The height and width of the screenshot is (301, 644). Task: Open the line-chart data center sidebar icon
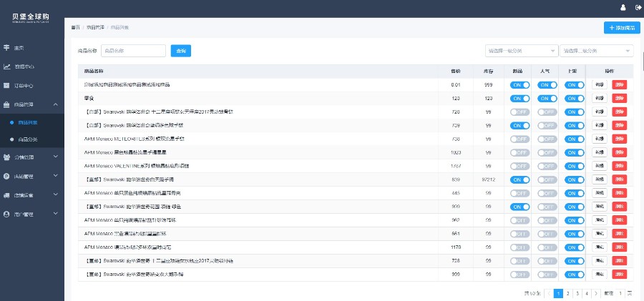pyautogui.click(x=6, y=66)
